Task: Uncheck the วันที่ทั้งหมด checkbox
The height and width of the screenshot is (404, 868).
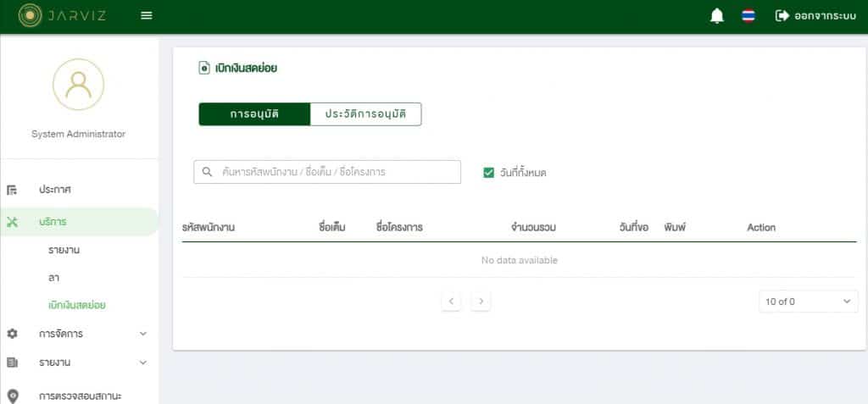Action: (488, 173)
